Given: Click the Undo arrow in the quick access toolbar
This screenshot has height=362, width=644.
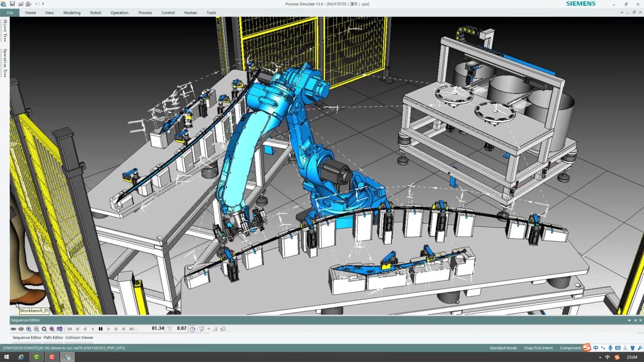Looking at the screenshot, I should 36,4.
